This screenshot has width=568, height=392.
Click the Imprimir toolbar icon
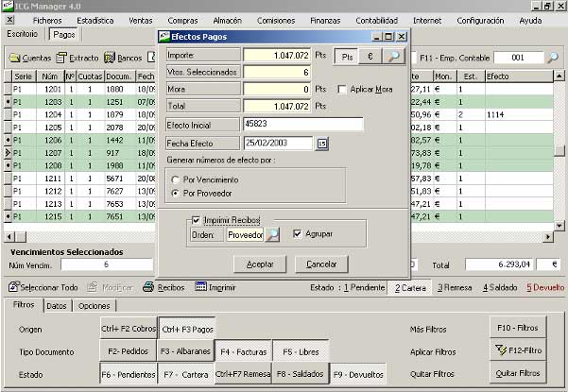point(215,287)
